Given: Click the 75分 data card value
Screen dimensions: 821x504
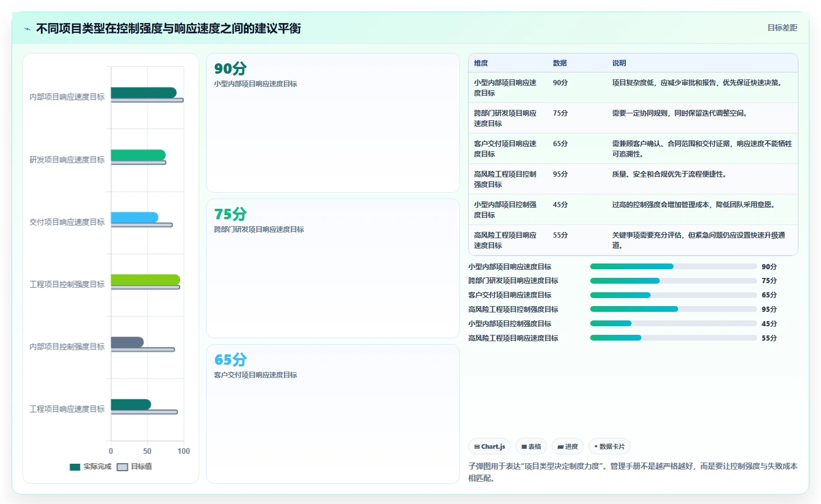Looking at the screenshot, I should point(230,214).
